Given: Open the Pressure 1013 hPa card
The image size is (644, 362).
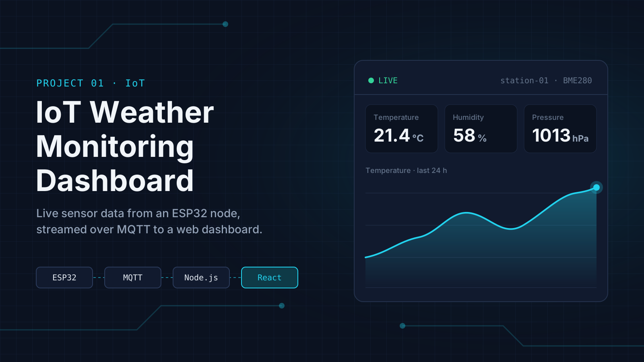Looking at the screenshot, I should [560, 129].
